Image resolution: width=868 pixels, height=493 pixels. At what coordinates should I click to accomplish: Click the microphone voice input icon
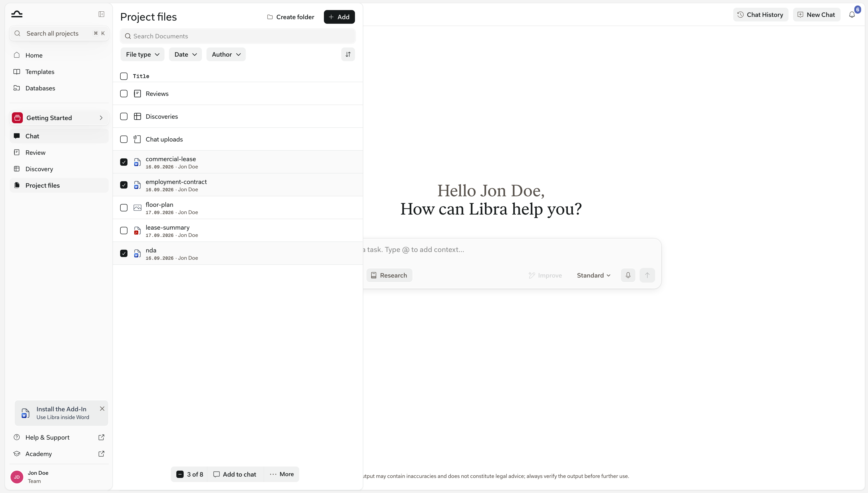pyautogui.click(x=628, y=275)
